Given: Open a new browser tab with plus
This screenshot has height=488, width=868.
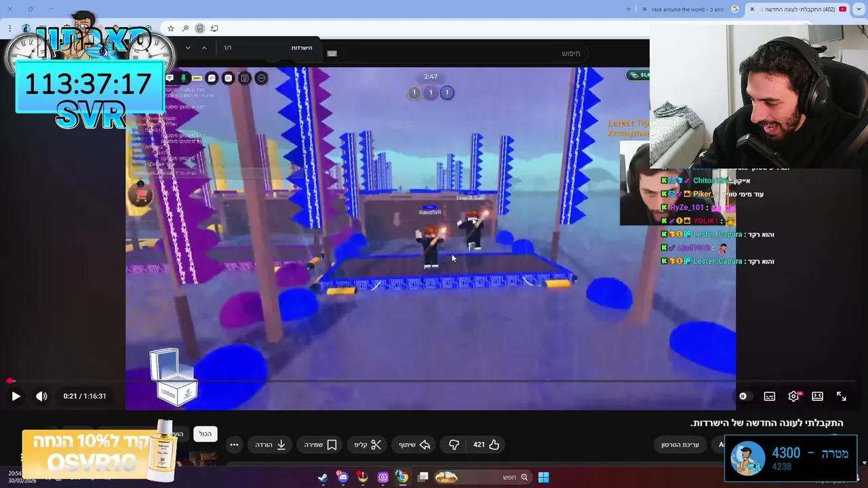Looking at the screenshot, I should point(629,9).
